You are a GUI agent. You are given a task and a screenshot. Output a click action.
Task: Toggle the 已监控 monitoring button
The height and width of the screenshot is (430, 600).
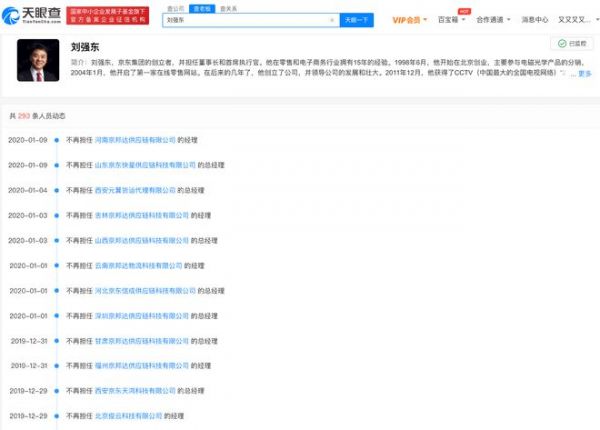(572, 44)
